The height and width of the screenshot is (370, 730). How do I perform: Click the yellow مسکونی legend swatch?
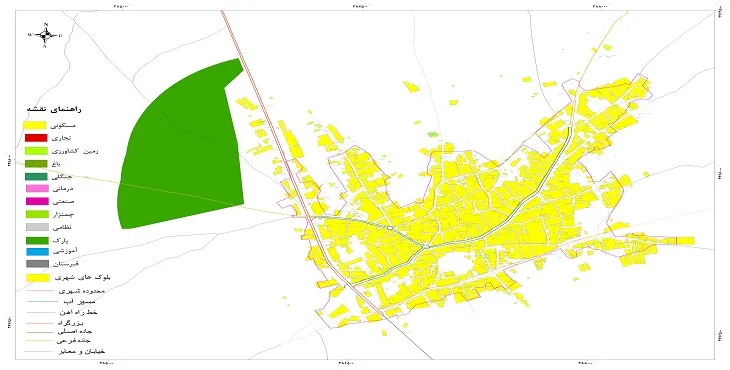pyautogui.click(x=35, y=125)
